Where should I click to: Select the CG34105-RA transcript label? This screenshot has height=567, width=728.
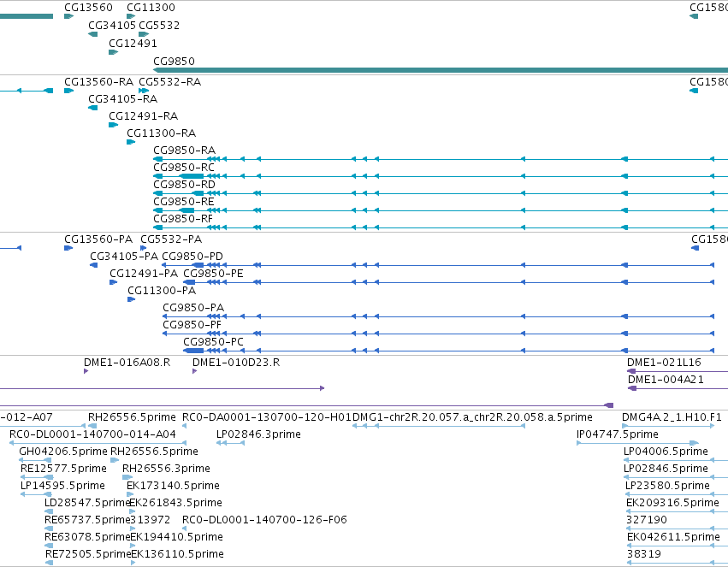[123, 99]
